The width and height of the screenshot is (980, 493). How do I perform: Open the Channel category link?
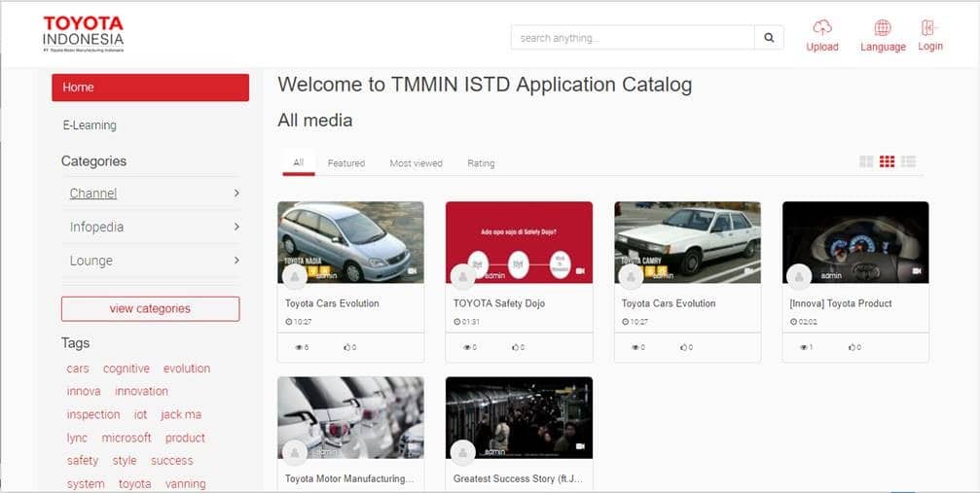(x=93, y=194)
